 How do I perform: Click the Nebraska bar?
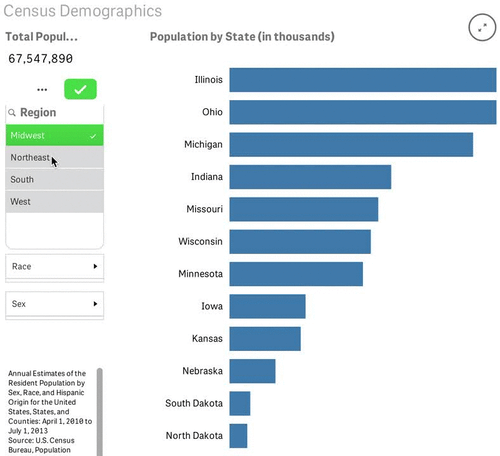click(252, 371)
